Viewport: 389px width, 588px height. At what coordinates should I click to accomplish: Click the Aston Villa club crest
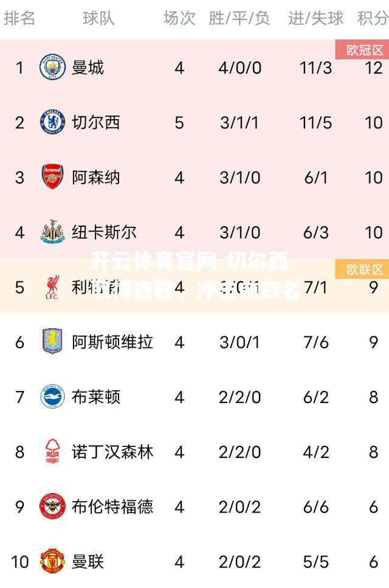(x=52, y=341)
